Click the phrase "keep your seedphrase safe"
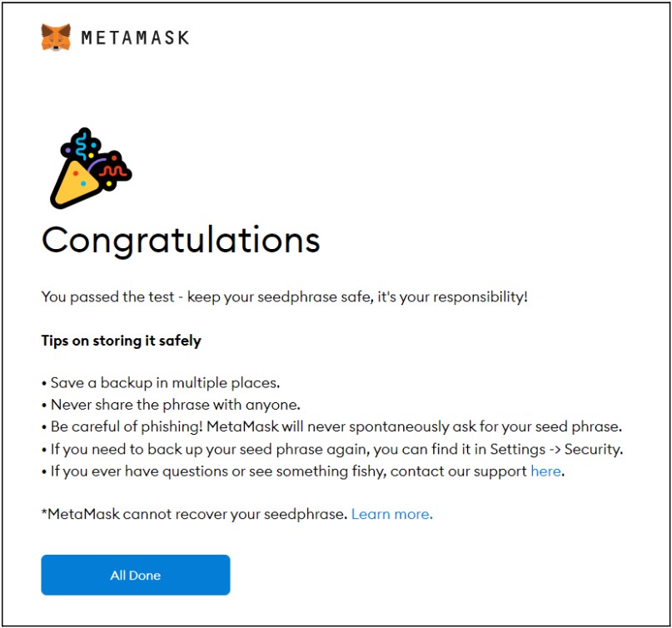This screenshot has width=672, height=628. click(283, 297)
